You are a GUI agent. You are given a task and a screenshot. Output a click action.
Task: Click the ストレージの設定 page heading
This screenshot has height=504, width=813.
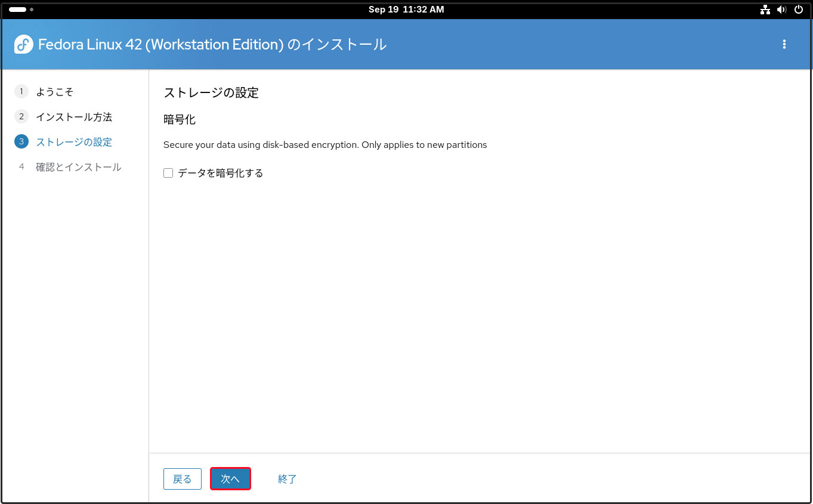pyautogui.click(x=211, y=92)
